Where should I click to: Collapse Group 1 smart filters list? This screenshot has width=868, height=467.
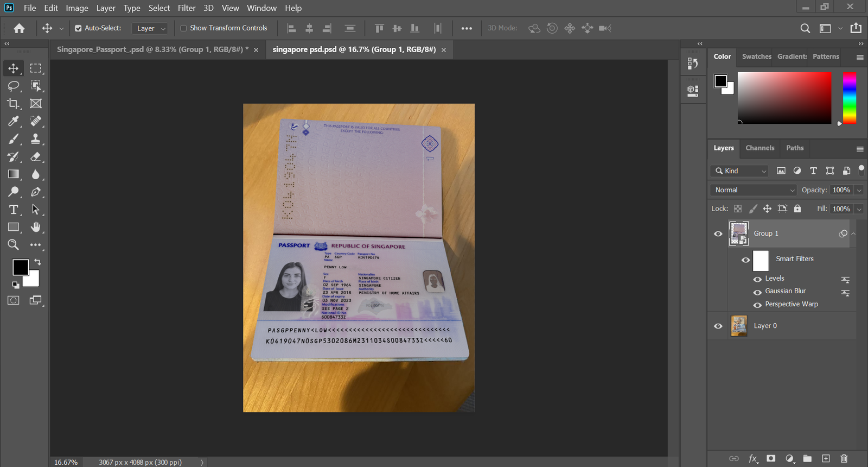[x=853, y=233]
